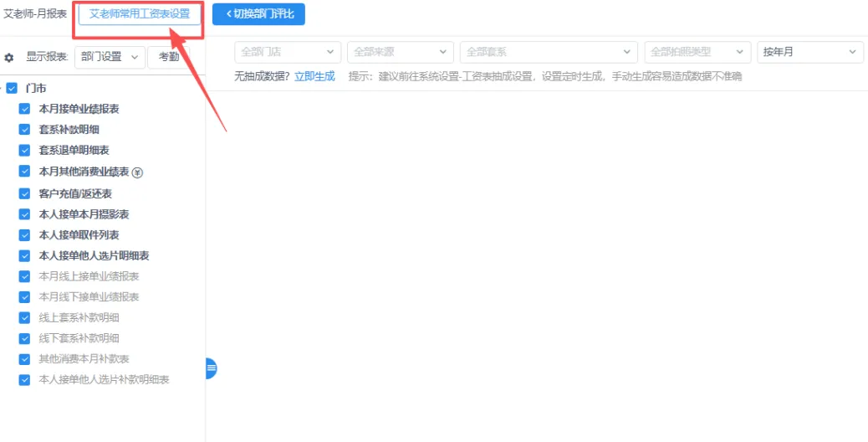Open the 艾老师常用工资表设置 tab
This screenshot has height=442, width=868.
tap(140, 14)
